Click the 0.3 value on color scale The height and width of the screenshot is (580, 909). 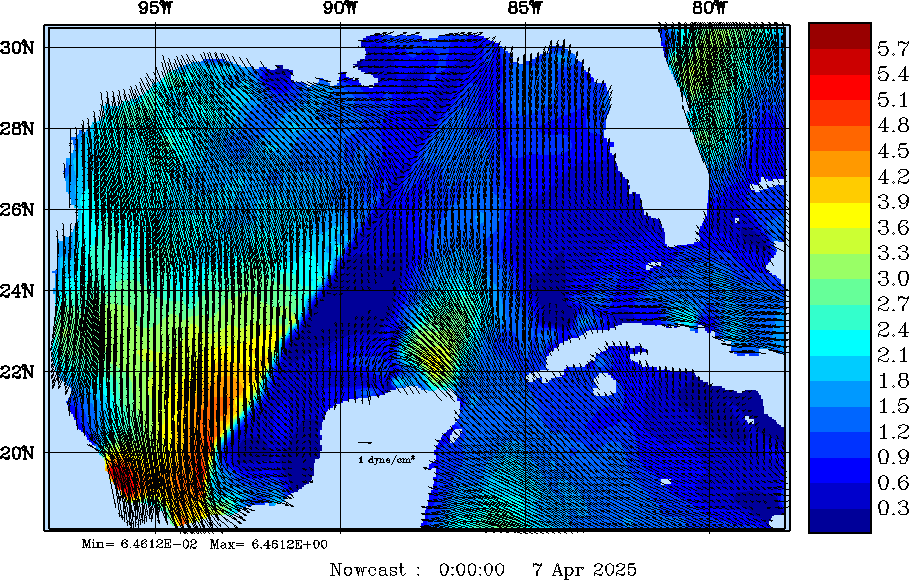tap(893, 508)
